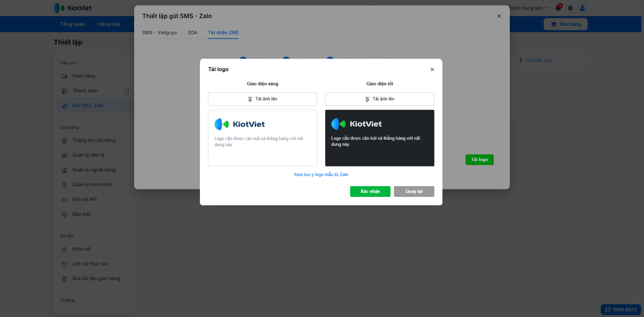The height and width of the screenshot is (317, 644).
Task: Open Quản lý người dùng user icon
Action: [x=64, y=170]
